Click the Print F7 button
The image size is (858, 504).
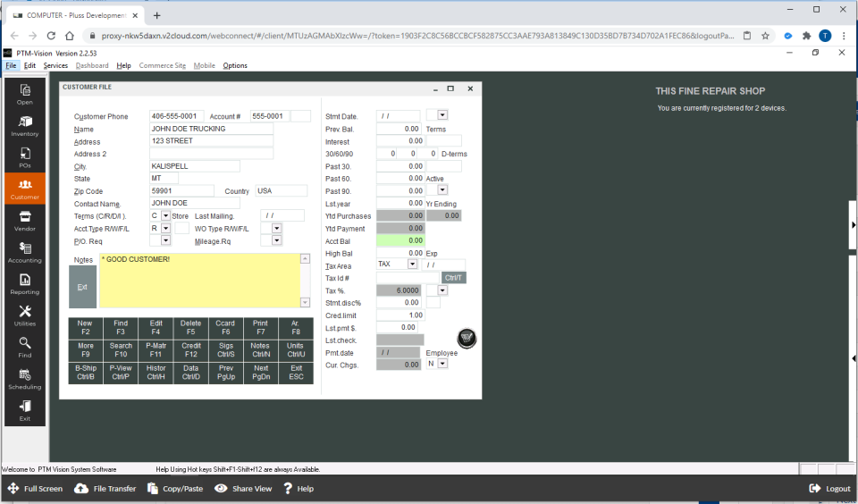[260, 327]
